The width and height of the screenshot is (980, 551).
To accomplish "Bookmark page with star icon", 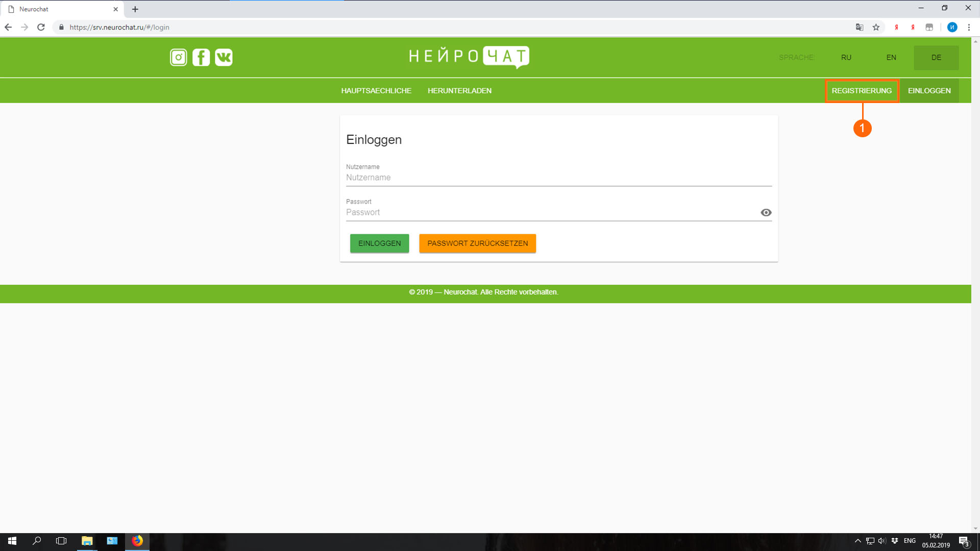I will pyautogui.click(x=876, y=28).
